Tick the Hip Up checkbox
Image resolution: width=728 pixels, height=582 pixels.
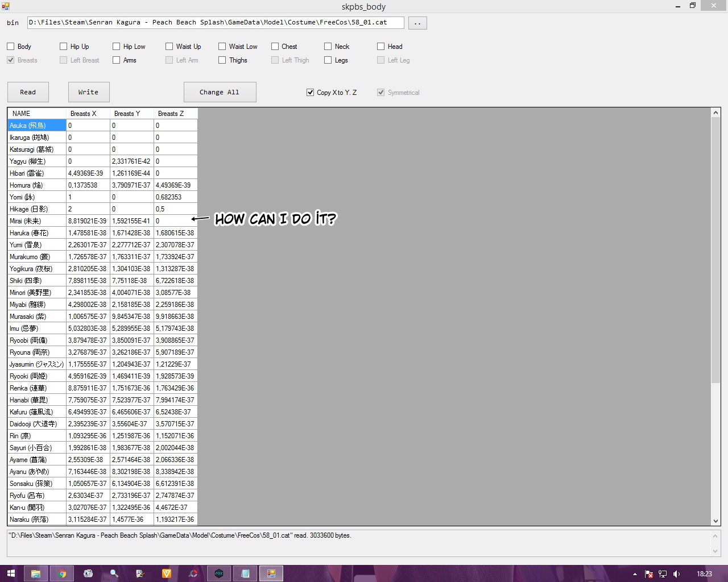pyautogui.click(x=64, y=47)
